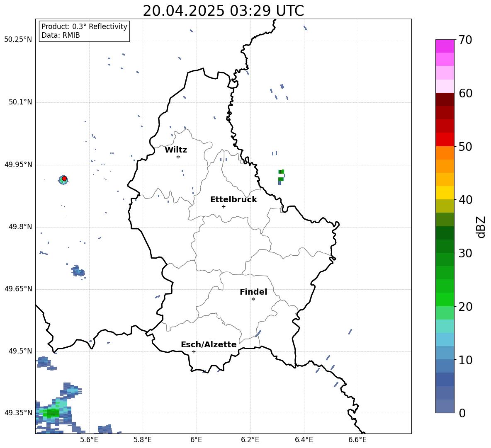Image resolution: width=491 pixels, height=448 pixels.
Task: Click the 49.8°N latitude label
Action: click(x=20, y=227)
